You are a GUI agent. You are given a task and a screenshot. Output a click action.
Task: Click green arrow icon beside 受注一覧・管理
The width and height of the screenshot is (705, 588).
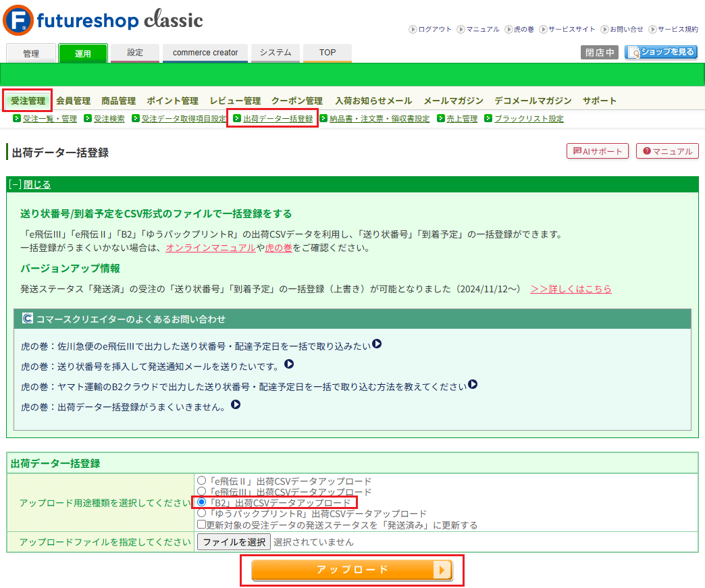tap(17, 118)
